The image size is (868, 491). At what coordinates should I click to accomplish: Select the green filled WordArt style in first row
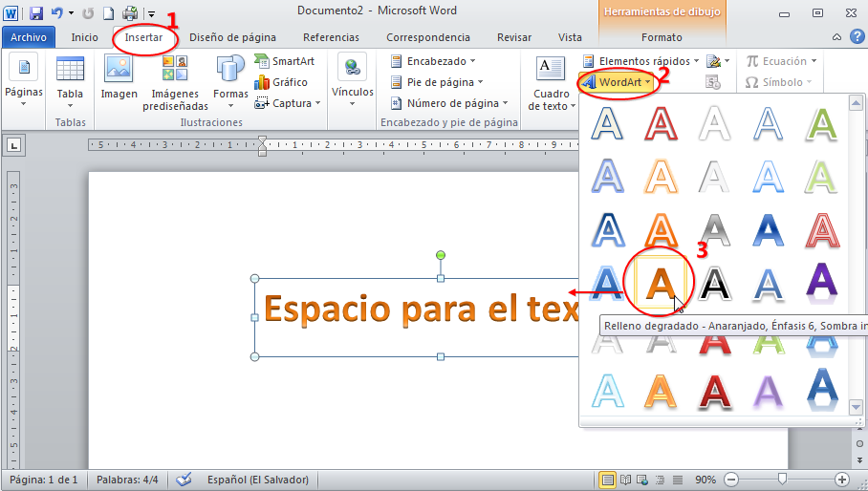(x=821, y=123)
